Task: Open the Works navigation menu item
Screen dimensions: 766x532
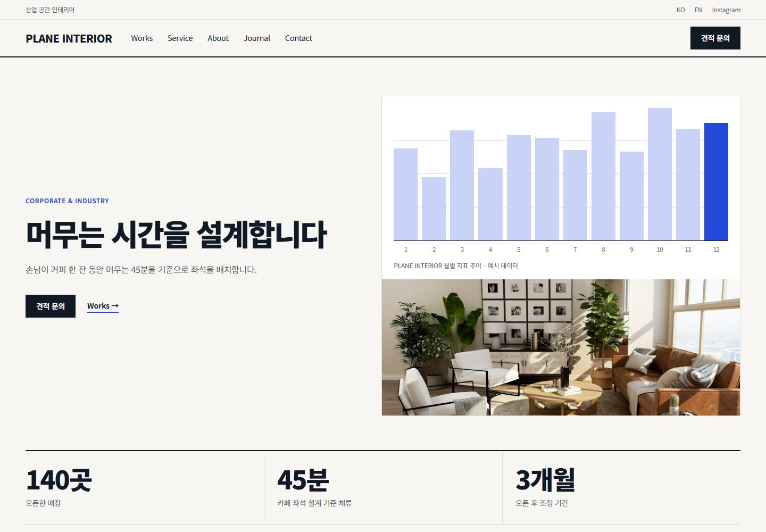Action: (141, 38)
